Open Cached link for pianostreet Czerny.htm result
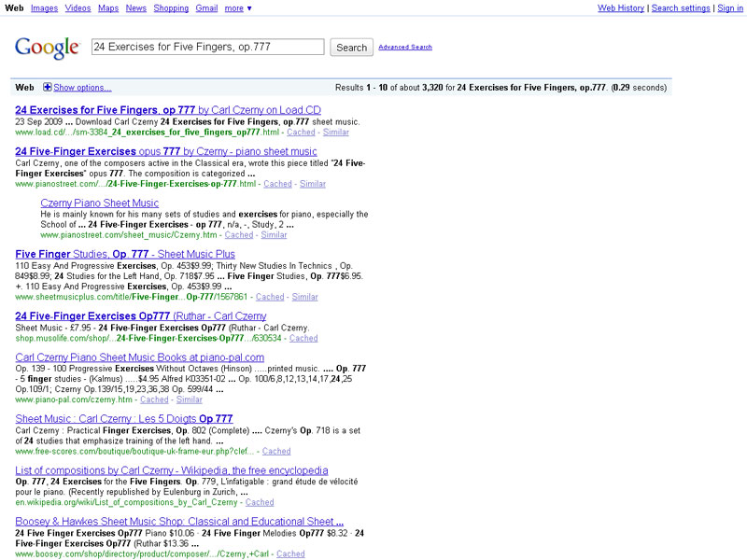The width and height of the screenshot is (747, 560). point(239,235)
